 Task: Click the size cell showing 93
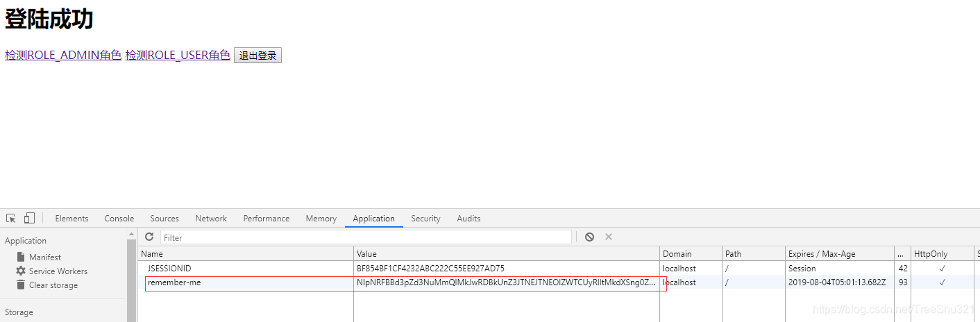click(902, 282)
